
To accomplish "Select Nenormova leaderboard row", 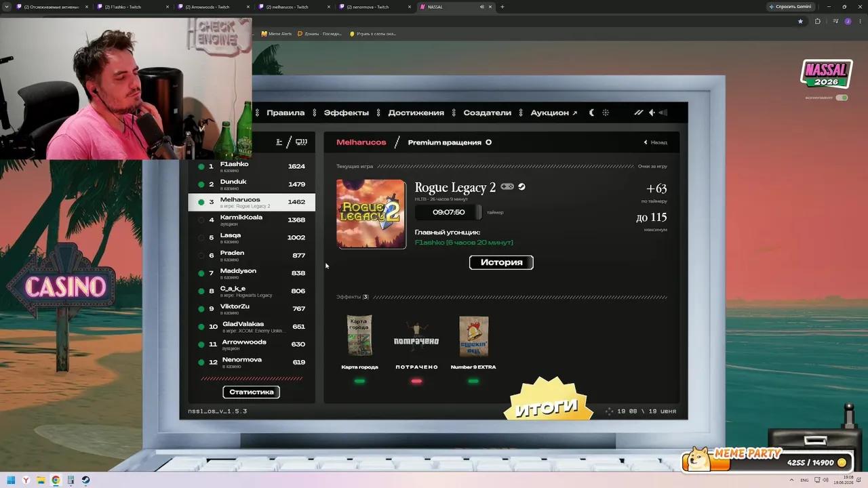I will click(x=252, y=362).
